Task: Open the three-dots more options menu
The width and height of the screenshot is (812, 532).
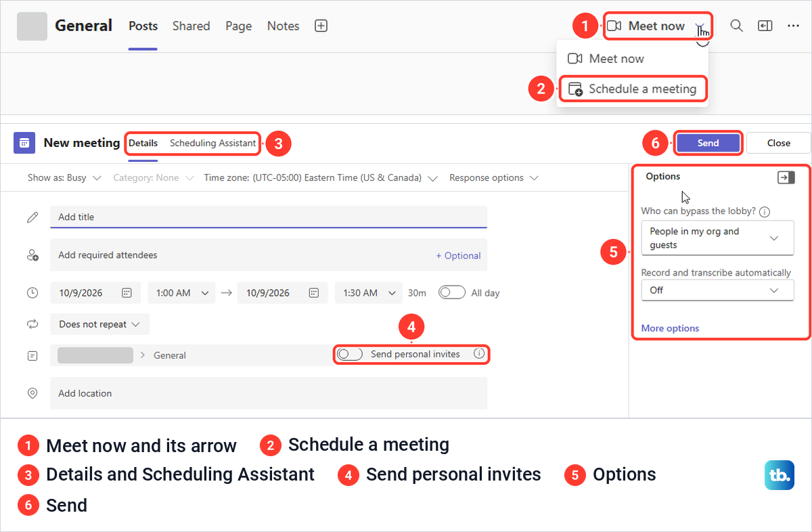Action: click(x=793, y=26)
